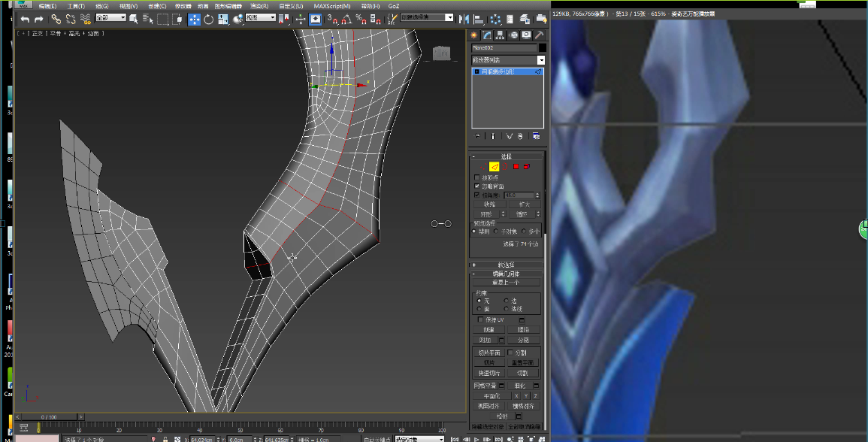Activate the Select and Move tool
This screenshot has height=442, width=868.
(195, 20)
